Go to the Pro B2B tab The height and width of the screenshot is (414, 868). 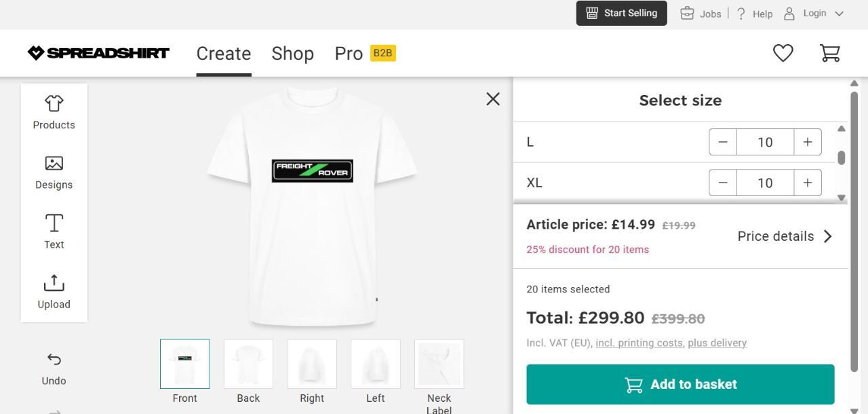[x=365, y=54]
